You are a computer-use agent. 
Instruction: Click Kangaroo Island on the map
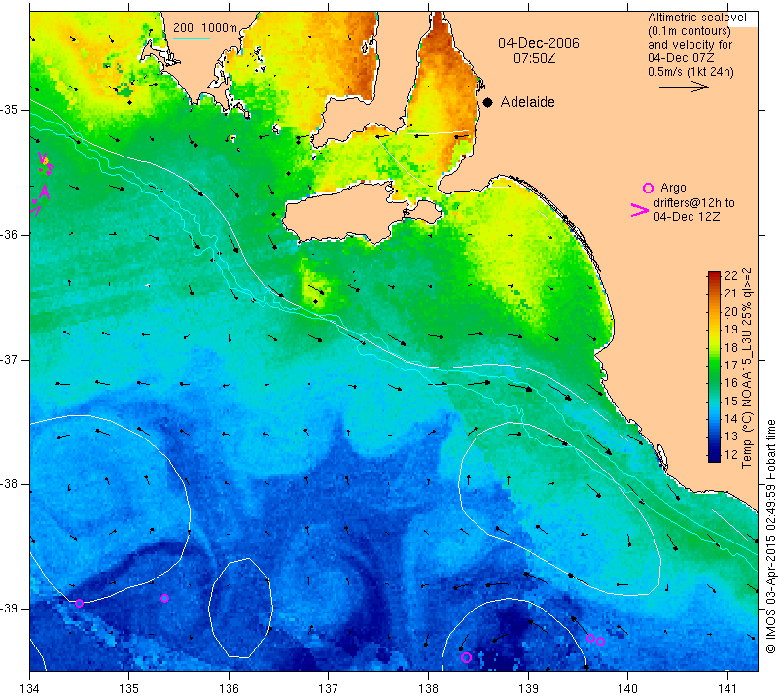coord(347,214)
